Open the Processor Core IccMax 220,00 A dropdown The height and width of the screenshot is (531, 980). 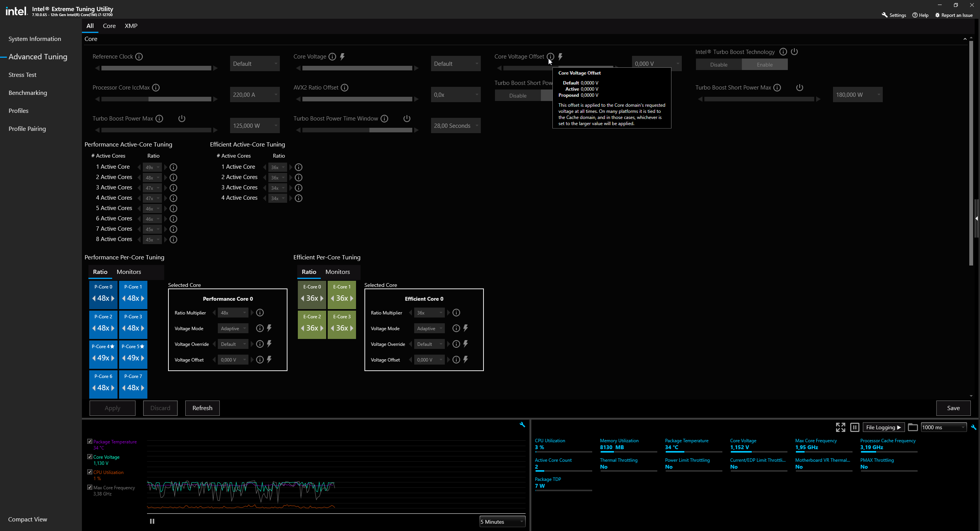(x=255, y=94)
